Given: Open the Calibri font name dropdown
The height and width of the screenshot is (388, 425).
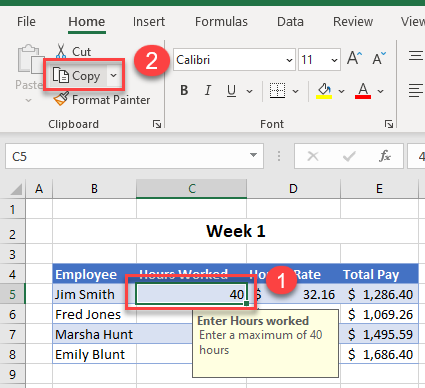Looking at the screenshot, I should pos(289,60).
